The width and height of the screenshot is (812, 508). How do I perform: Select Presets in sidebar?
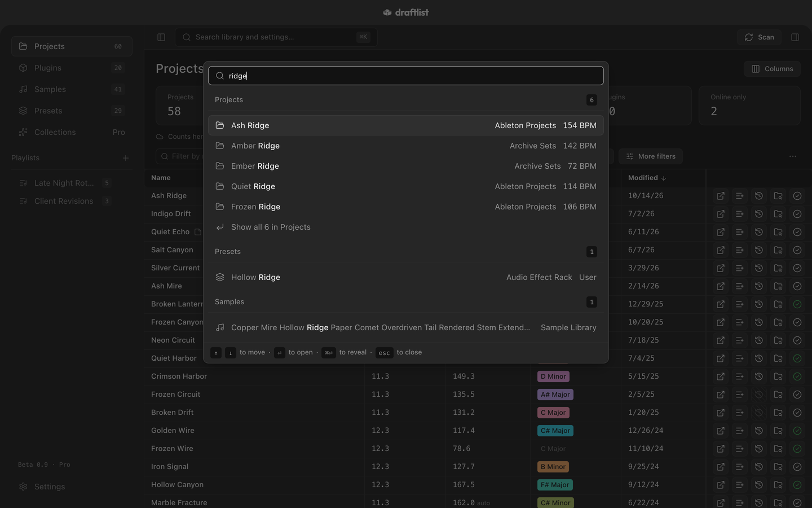coord(72,111)
